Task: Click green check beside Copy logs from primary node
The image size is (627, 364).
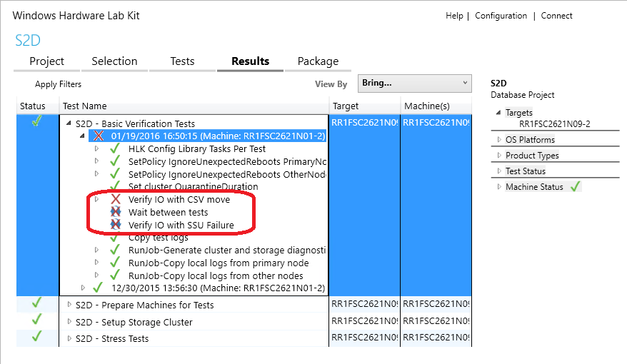Action: click(x=115, y=263)
